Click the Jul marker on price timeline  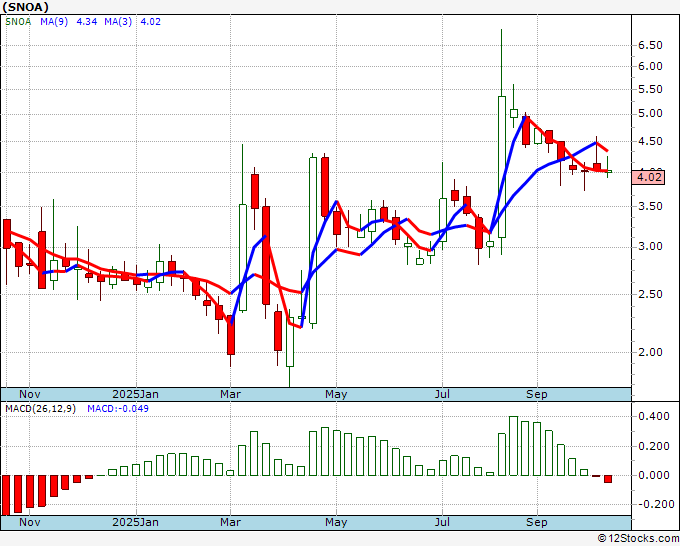(442, 394)
